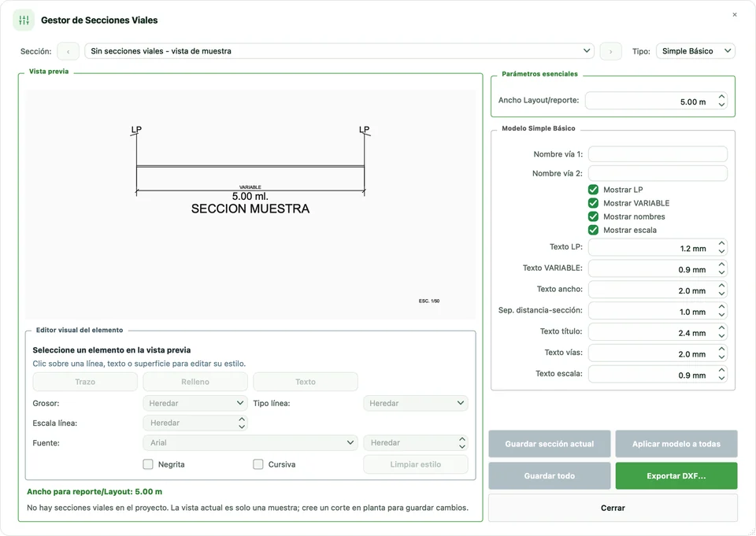
Task: Open the Fuente dropdown showing Arial
Action: [250, 442]
